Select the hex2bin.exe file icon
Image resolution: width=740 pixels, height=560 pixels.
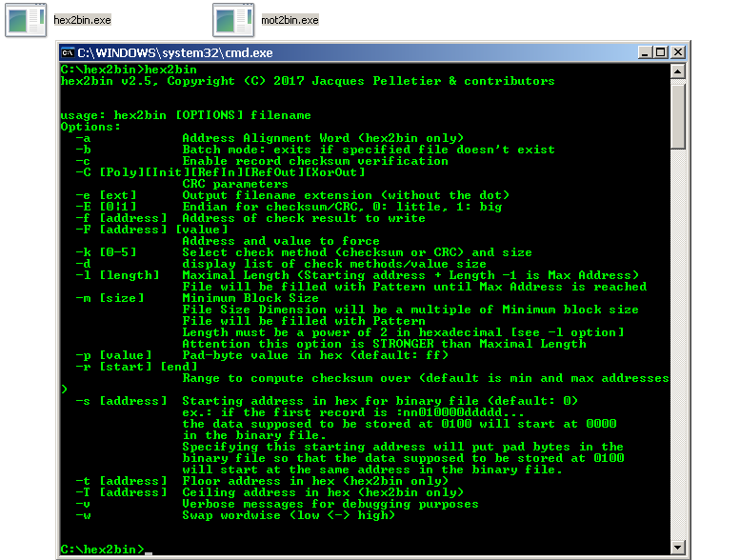coord(26,20)
